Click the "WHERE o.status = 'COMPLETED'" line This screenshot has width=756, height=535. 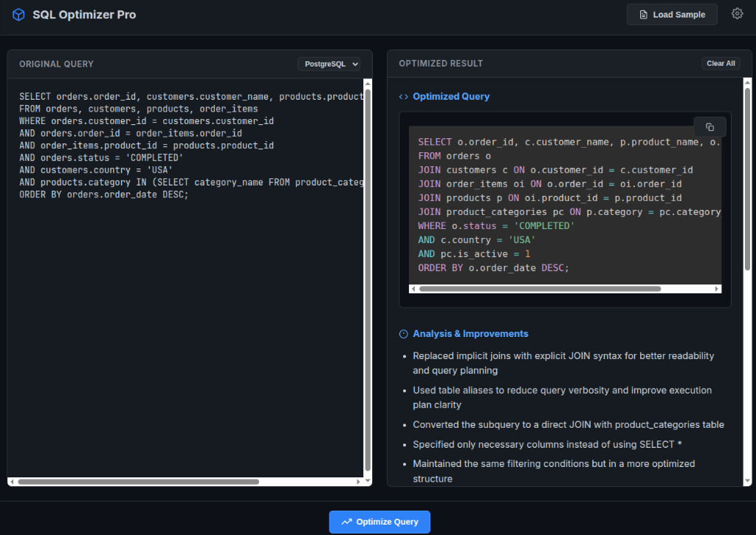(496, 226)
